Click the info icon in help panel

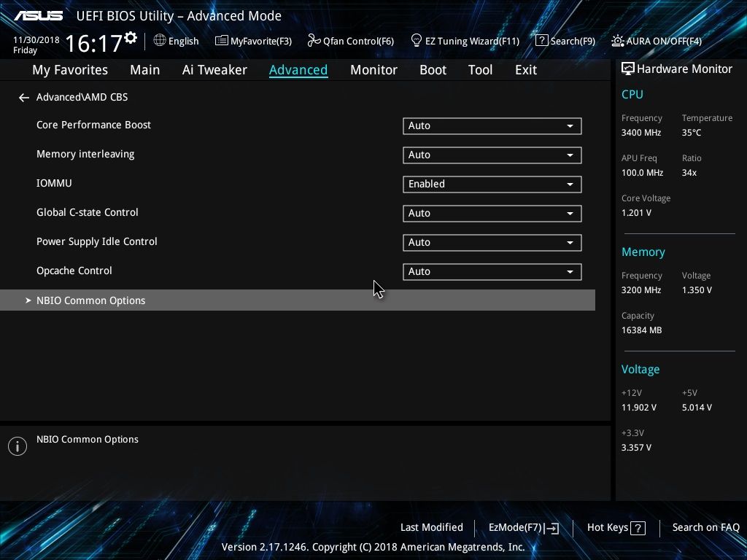pyautogui.click(x=18, y=446)
